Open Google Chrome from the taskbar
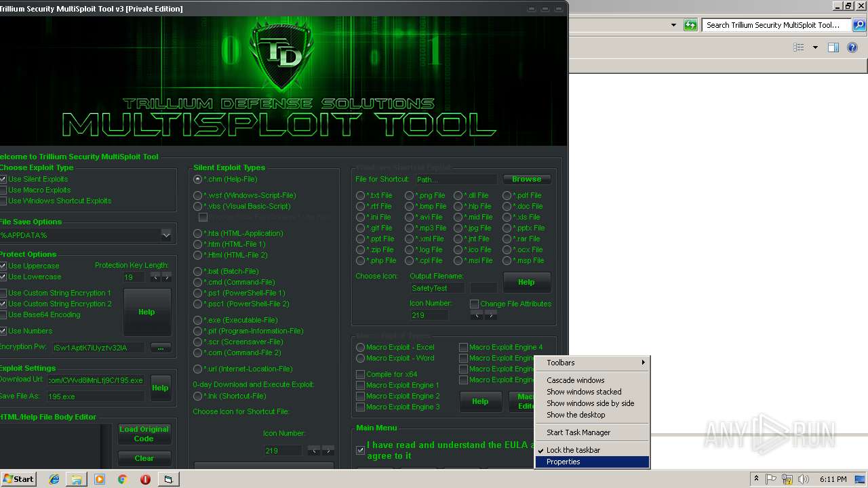 coord(122,479)
